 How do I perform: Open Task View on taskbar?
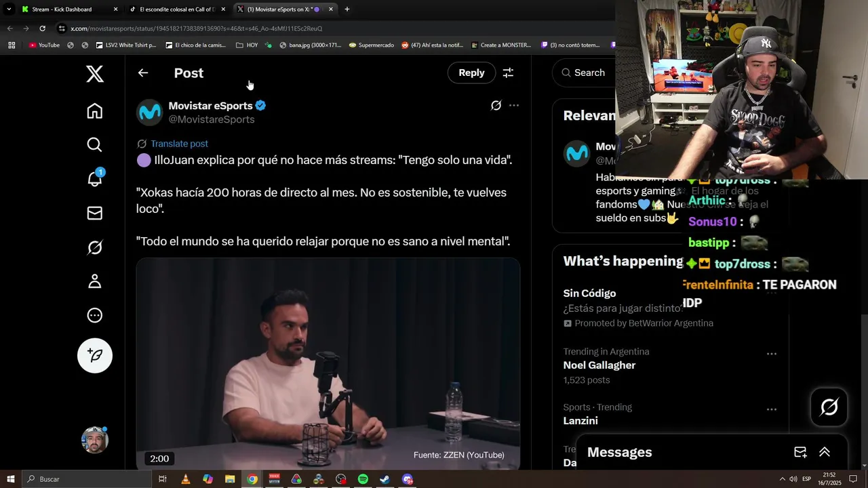[163, 479]
